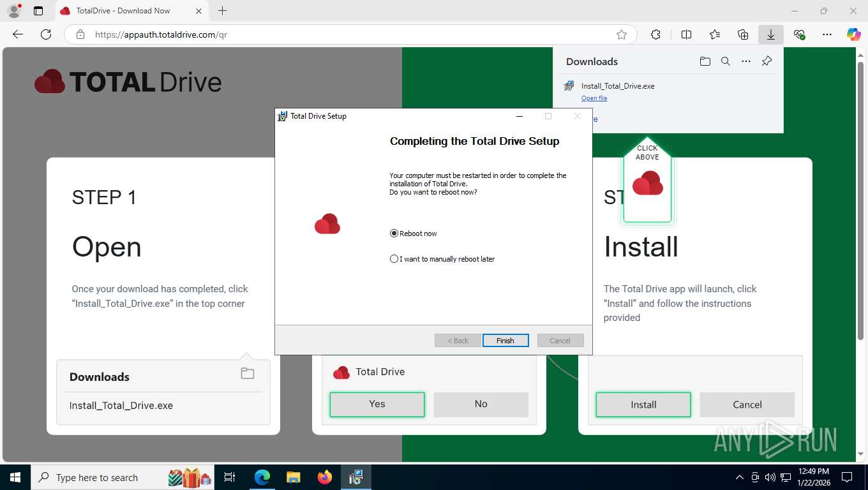Open Collections in Edge toolbar

click(743, 34)
